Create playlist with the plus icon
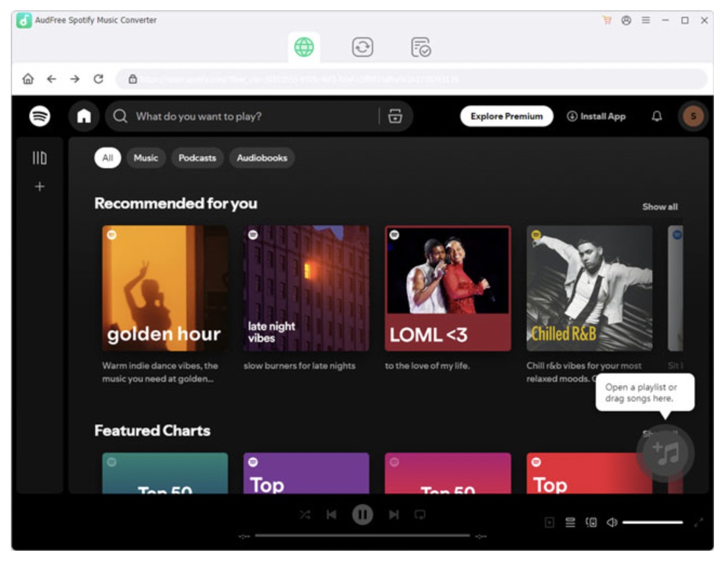 point(39,186)
